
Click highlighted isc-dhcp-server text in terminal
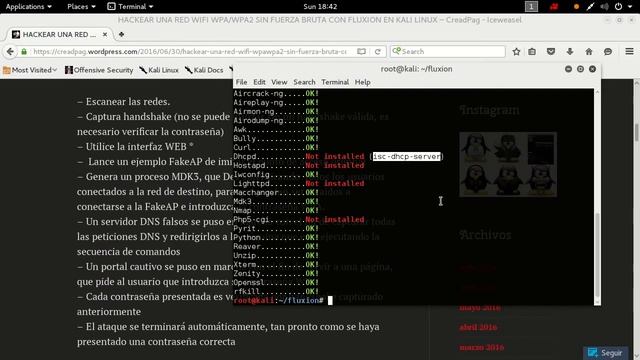coord(407,156)
